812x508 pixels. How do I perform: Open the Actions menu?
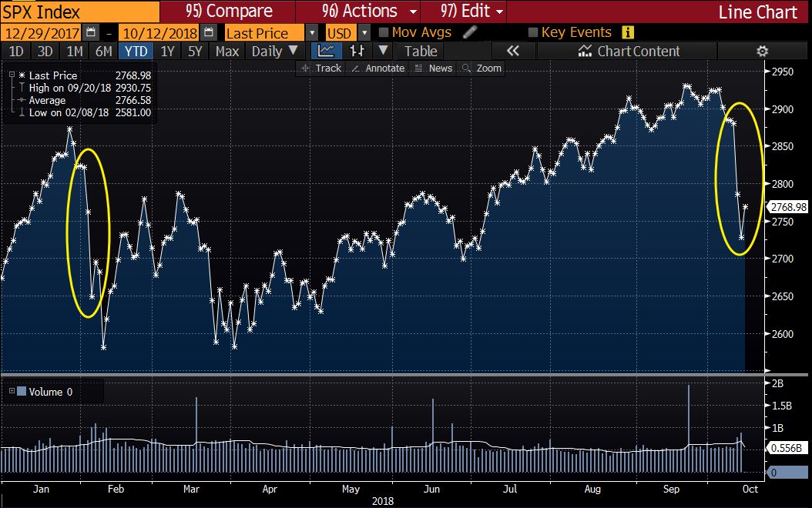coord(361,11)
